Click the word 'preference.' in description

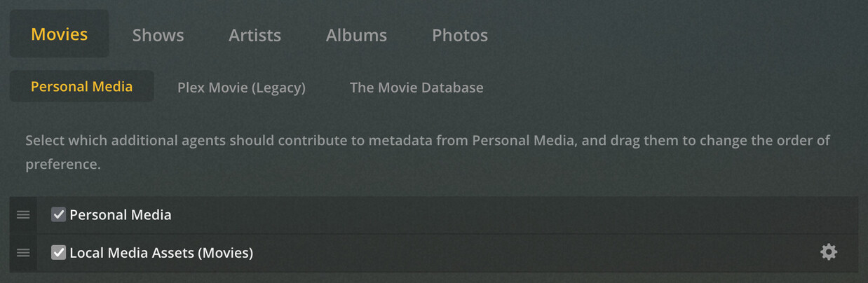tap(63, 165)
